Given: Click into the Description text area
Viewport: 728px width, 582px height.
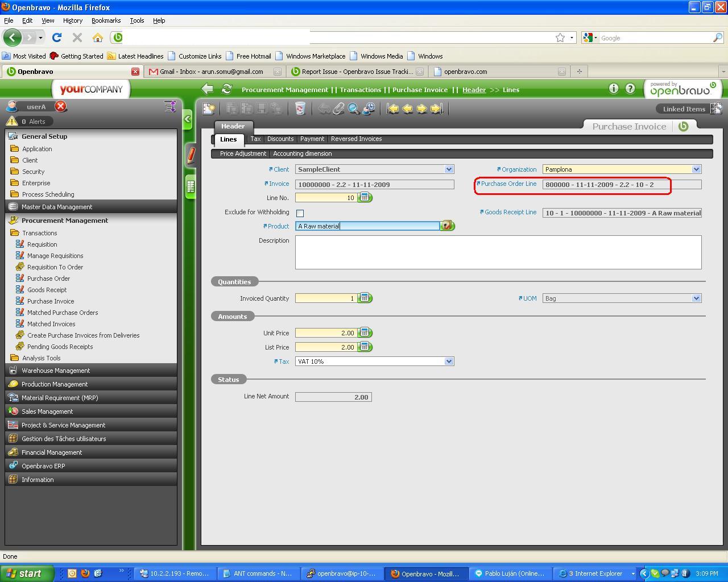Looking at the screenshot, I should 498,252.
